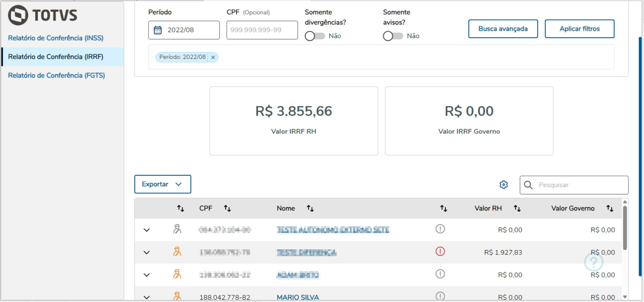The image size is (644, 302).
Task: Open Relatório de Conferência (INSS)
Action: click(x=56, y=38)
